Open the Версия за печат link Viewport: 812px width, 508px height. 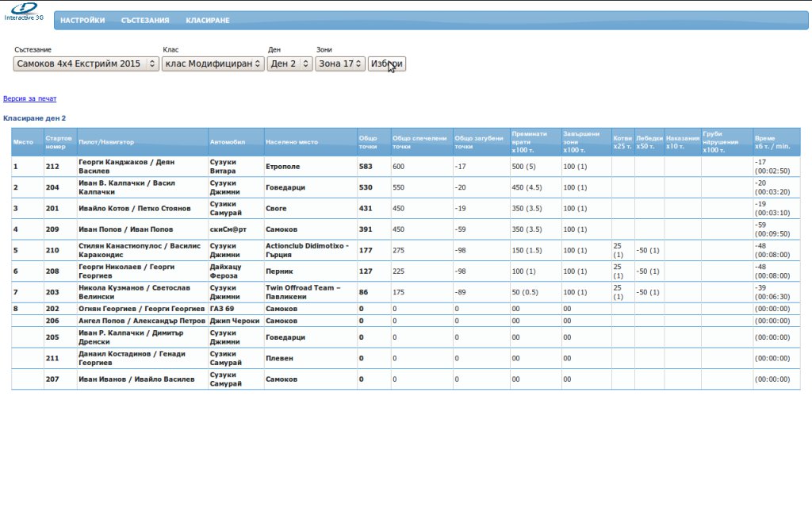[30, 99]
